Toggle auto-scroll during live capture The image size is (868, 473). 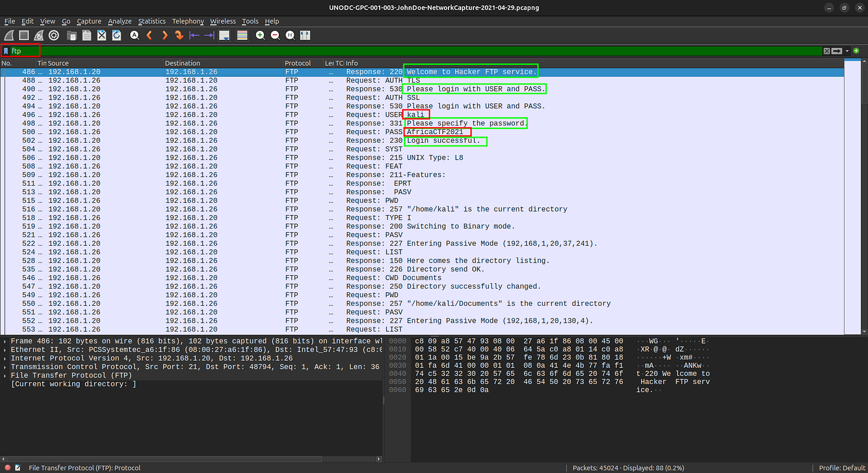[225, 35]
